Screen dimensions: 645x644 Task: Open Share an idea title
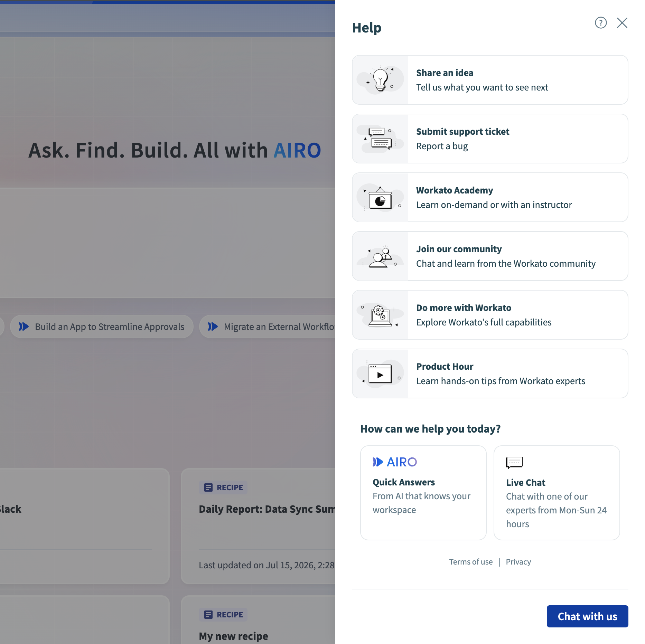coord(445,73)
